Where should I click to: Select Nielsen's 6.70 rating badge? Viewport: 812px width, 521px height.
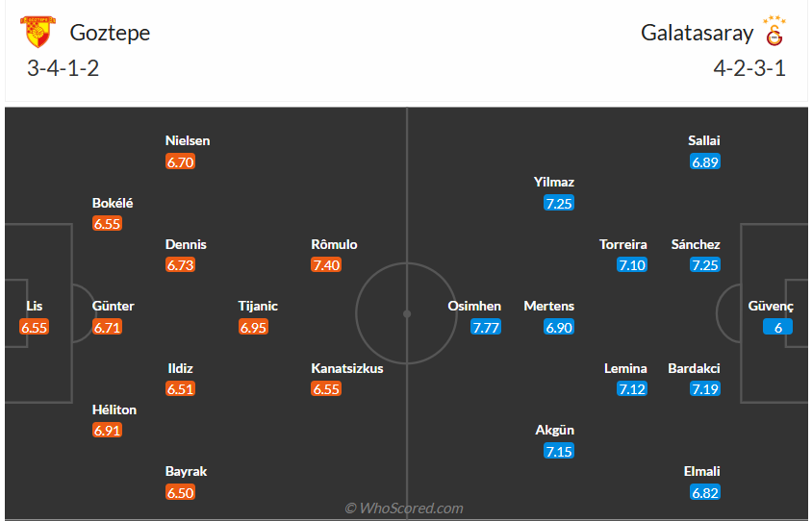[x=180, y=162]
